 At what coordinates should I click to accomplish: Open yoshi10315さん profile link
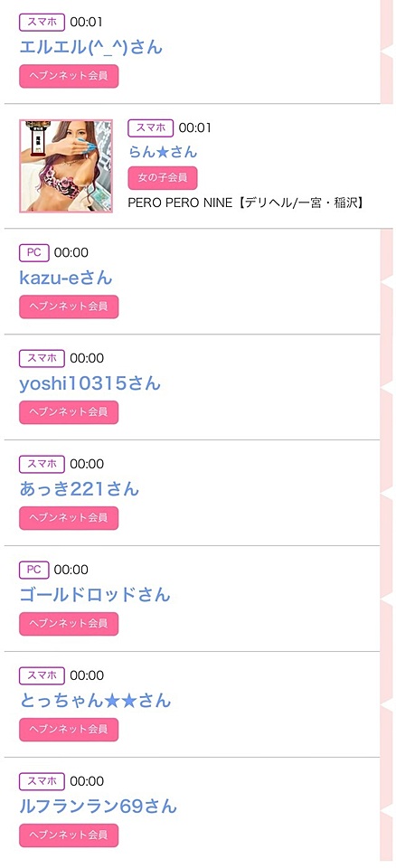click(x=90, y=383)
